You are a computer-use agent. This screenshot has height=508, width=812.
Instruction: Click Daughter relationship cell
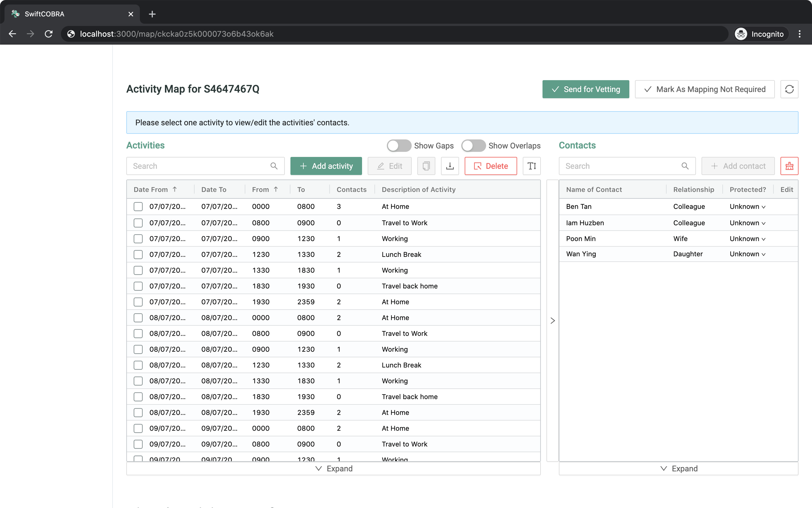click(x=687, y=254)
